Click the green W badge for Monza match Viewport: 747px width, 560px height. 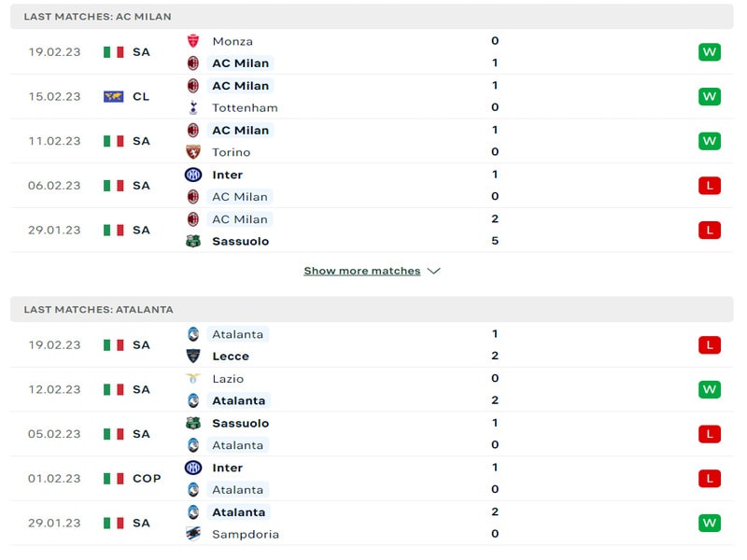(710, 52)
